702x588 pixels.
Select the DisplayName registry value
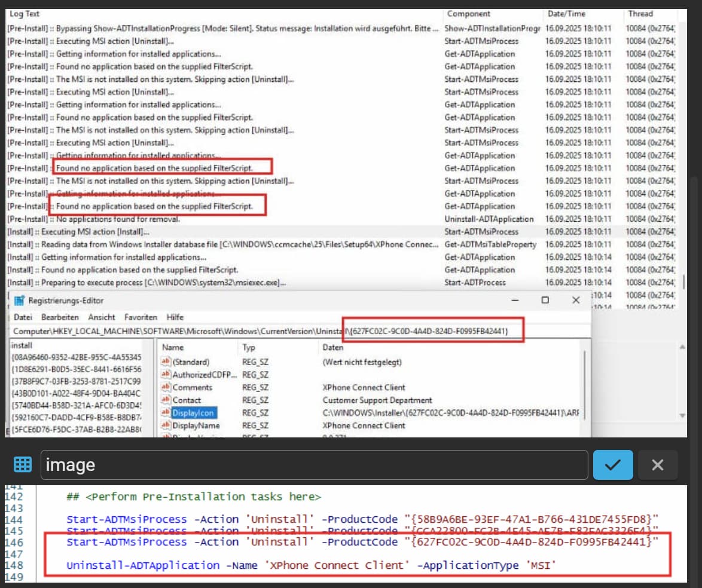pos(196,425)
